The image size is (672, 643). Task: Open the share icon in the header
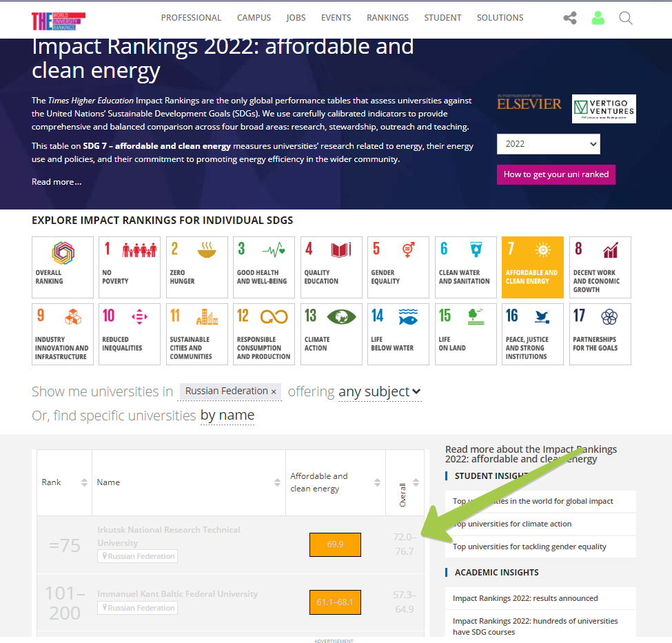[x=569, y=18]
